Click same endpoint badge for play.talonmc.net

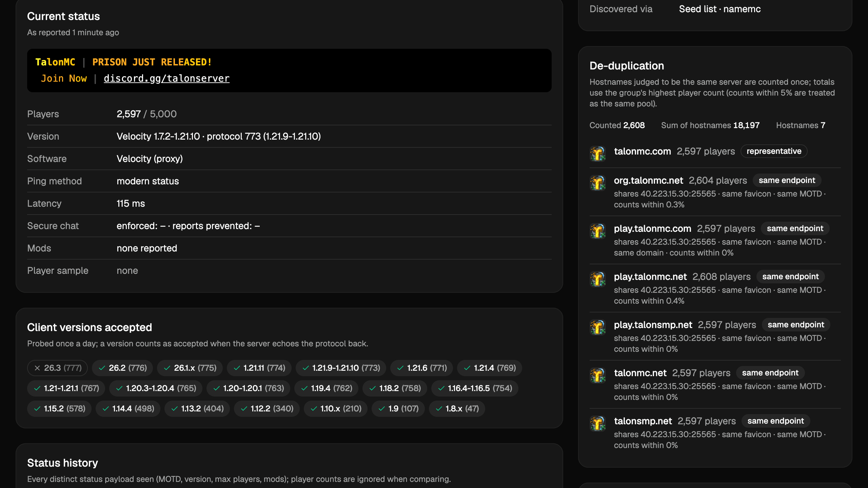[790, 277]
